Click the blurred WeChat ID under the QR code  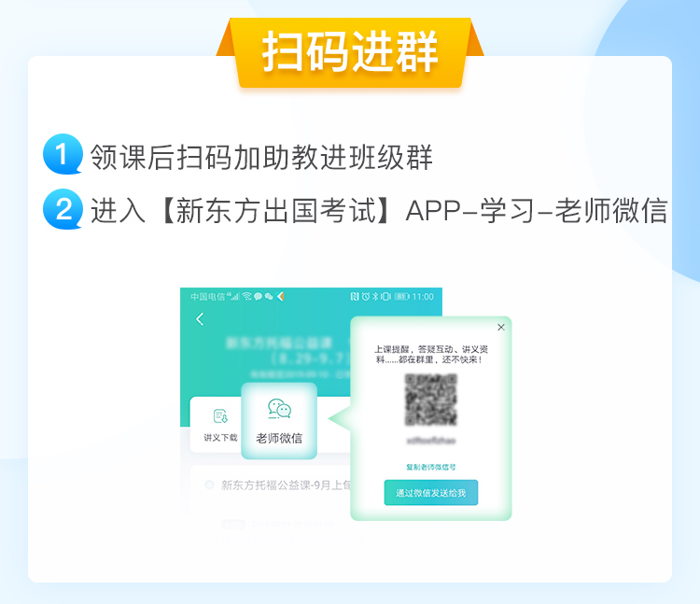point(431,441)
